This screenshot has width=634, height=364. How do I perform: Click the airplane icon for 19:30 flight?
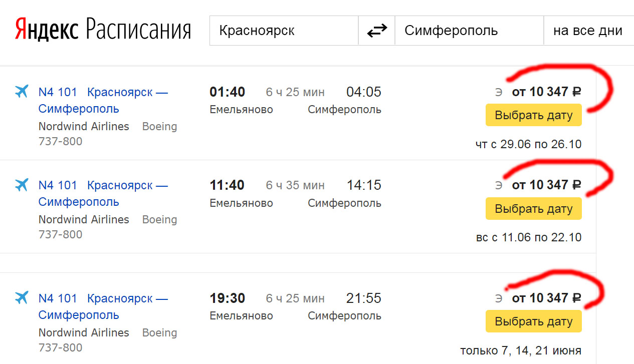tap(22, 298)
